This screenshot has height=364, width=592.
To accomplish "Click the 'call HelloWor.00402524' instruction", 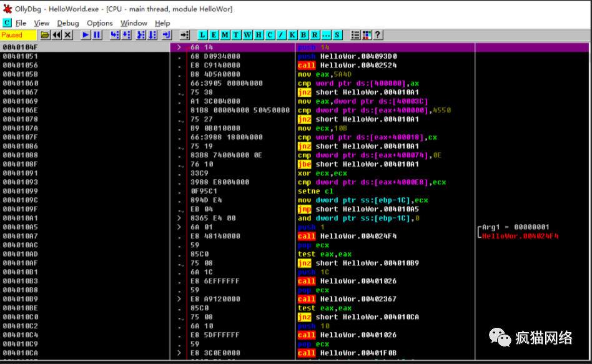I will pyautogui.click(x=347, y=66).
